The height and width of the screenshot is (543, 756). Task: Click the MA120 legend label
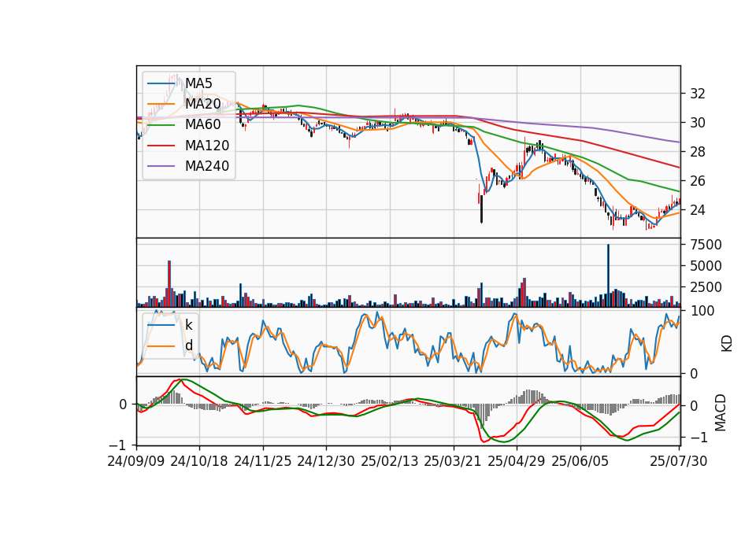click(207, 146)
